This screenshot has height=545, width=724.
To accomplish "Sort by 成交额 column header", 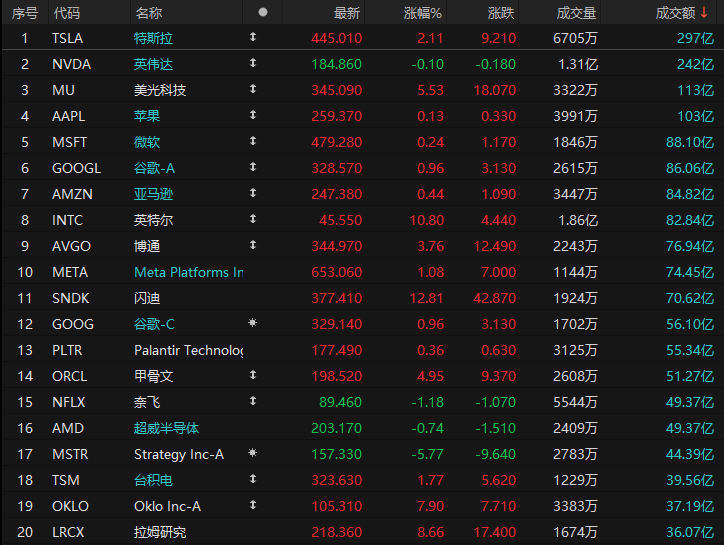I will tap(675, 13).
